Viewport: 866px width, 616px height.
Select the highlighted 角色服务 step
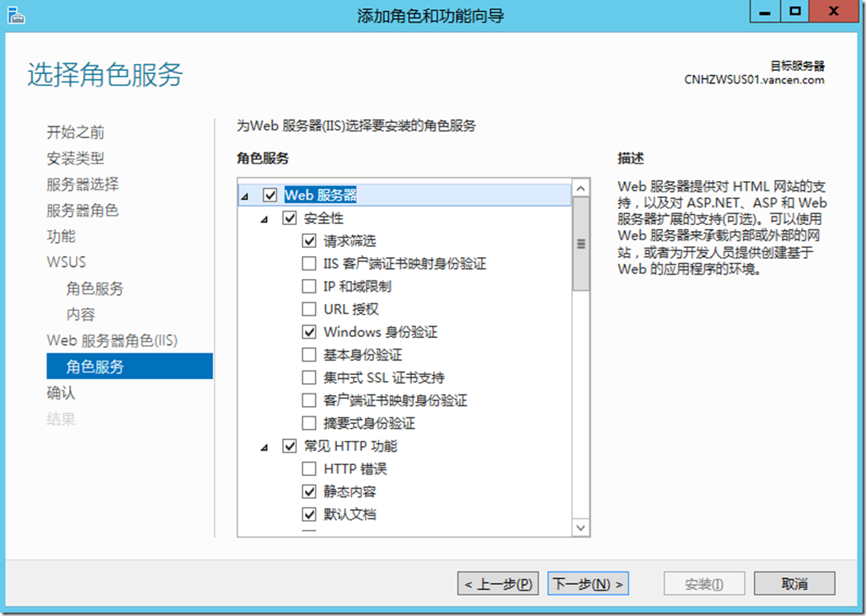[130, 367]
